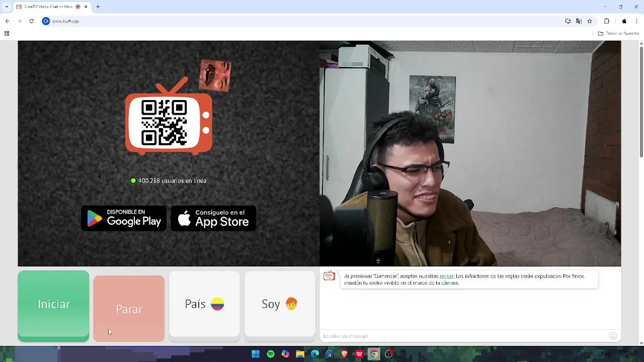Image resolution: width=644 pixels, height=362 pixels.
Task: Open Copilot from the taskbar
Action: [x=285, y=354]
